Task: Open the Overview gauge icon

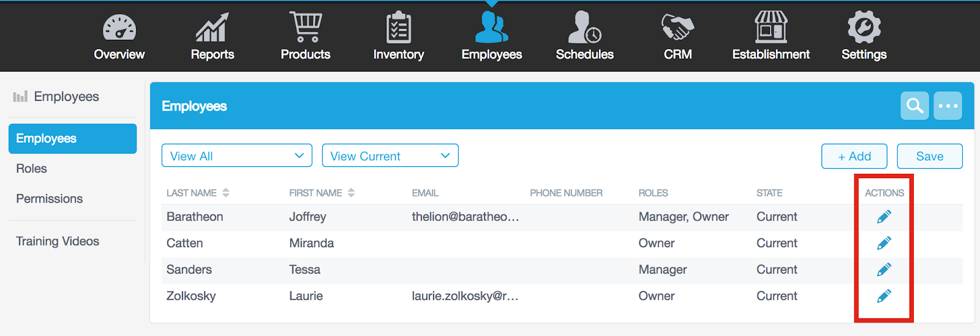Action: [119, 28]
